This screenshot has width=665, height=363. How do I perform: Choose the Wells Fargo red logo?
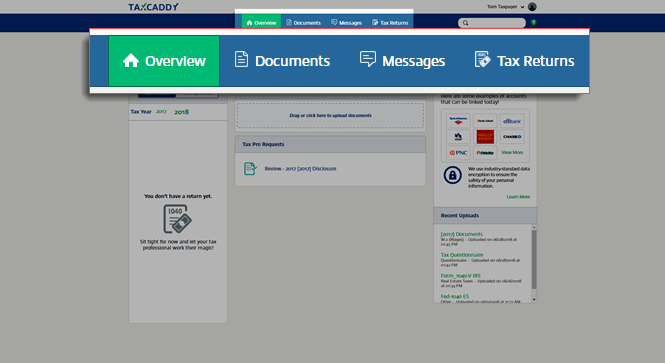(x=485, y=137)
